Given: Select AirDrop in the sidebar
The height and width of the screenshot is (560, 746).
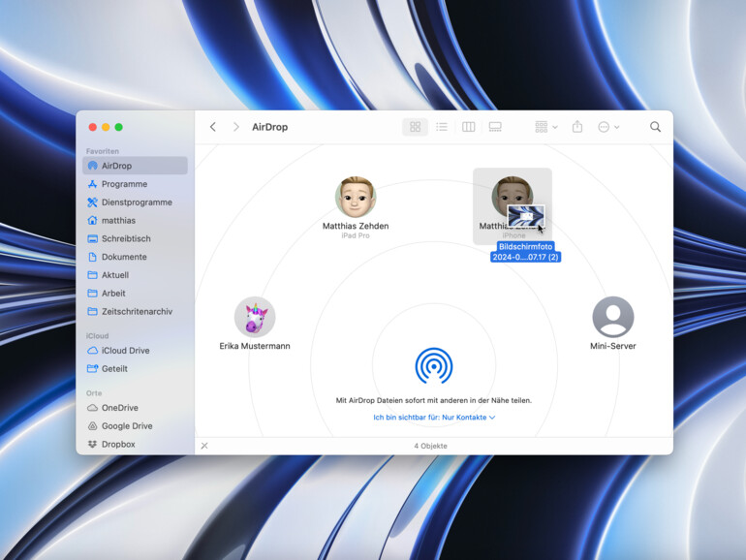Looking at the screenshot, I should (x=135, y=166).
